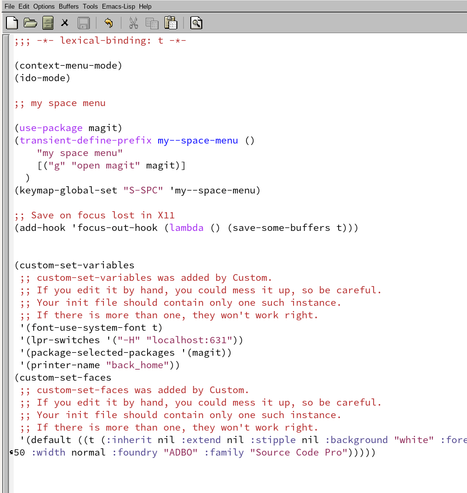This screenshot has width=467, height=493.
Task: Click transient-define-prefix in the code
Action: tap(86, 140)
